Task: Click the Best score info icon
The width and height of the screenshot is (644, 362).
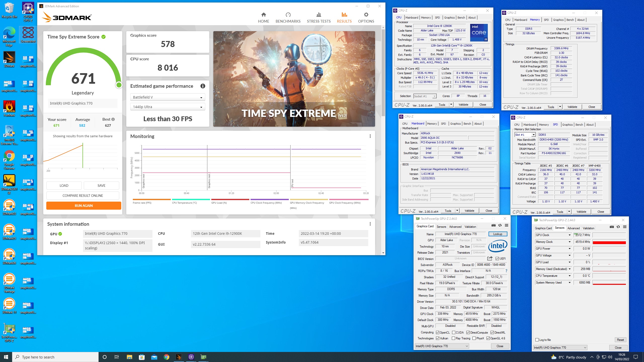Action: pyautogui.click(x=113, y=119)
